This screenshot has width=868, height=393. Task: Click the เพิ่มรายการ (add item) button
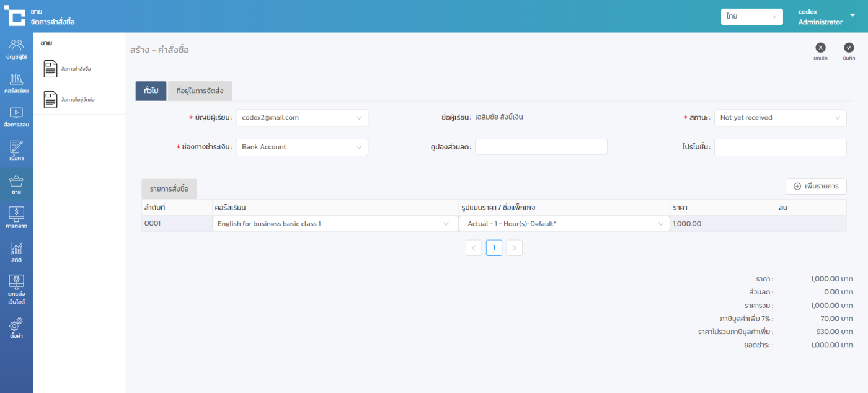point(815,187)
